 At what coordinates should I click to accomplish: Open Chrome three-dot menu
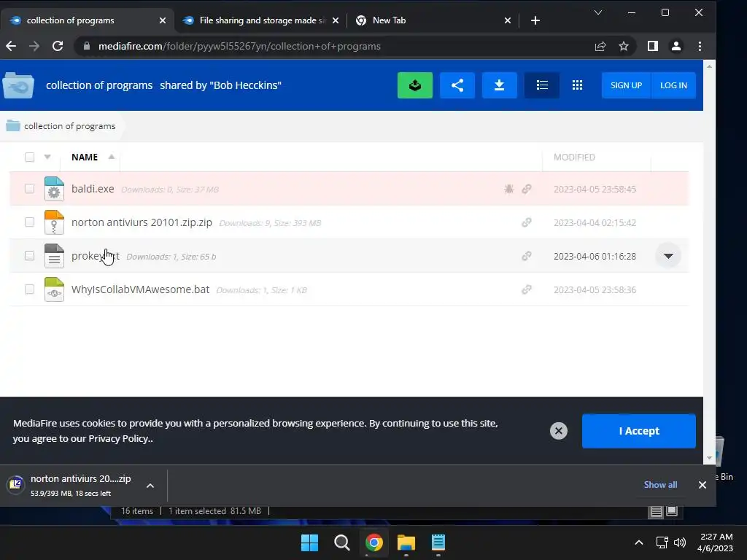(700, 46)
